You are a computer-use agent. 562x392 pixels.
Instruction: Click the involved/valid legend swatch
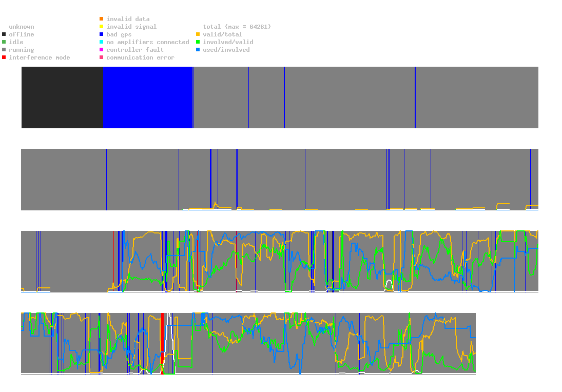pos(198,42)
